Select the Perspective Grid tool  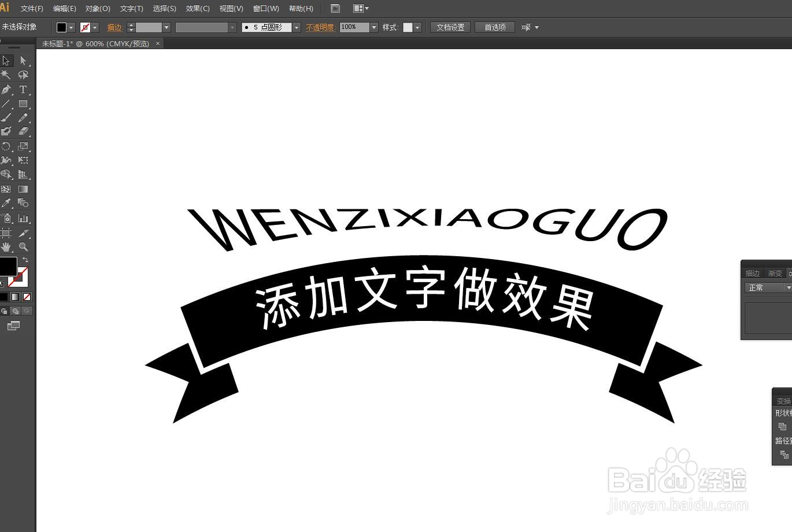pos(23,174)
